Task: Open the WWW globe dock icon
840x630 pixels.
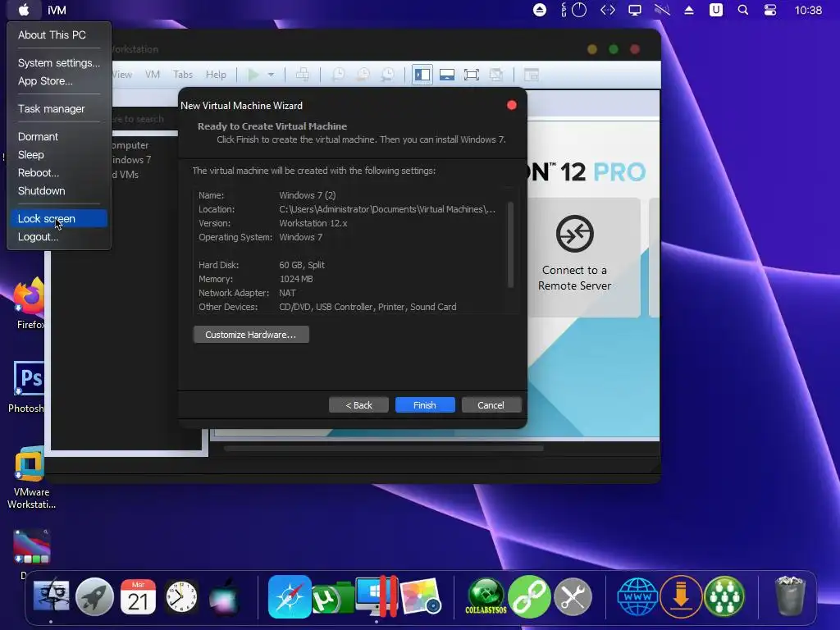Action: coord(637,597)
